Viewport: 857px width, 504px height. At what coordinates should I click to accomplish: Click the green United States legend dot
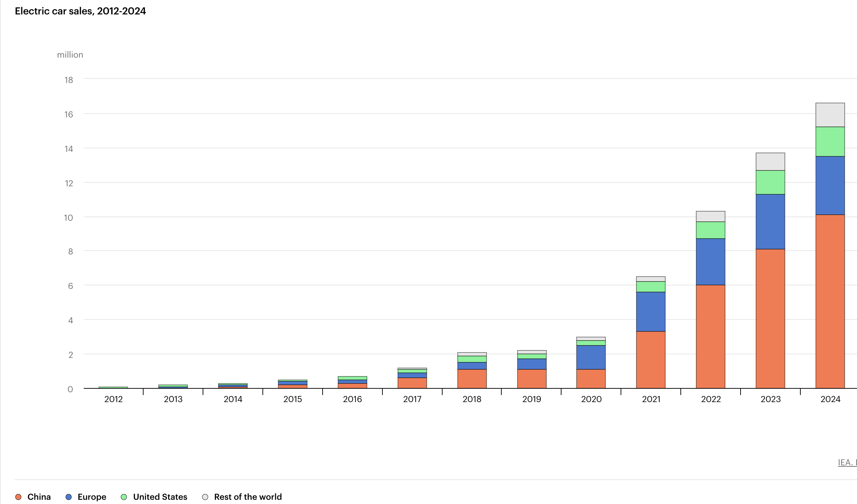pyautogui.click(x=124, y=497)
